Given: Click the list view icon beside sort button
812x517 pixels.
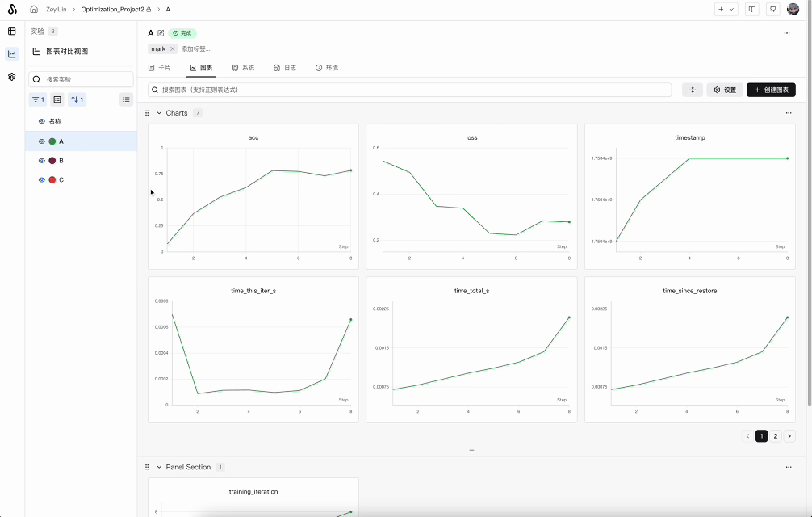Looking at the screenshot, I should click(126, 99).
